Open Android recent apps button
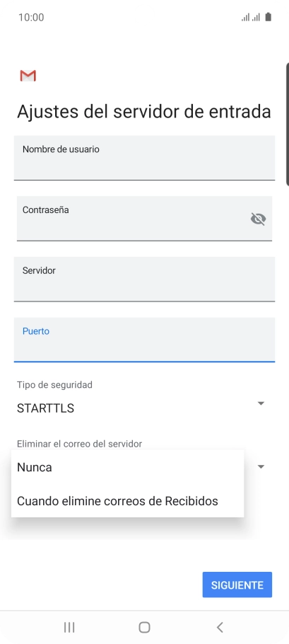289x644 pixels. point(69,627)
